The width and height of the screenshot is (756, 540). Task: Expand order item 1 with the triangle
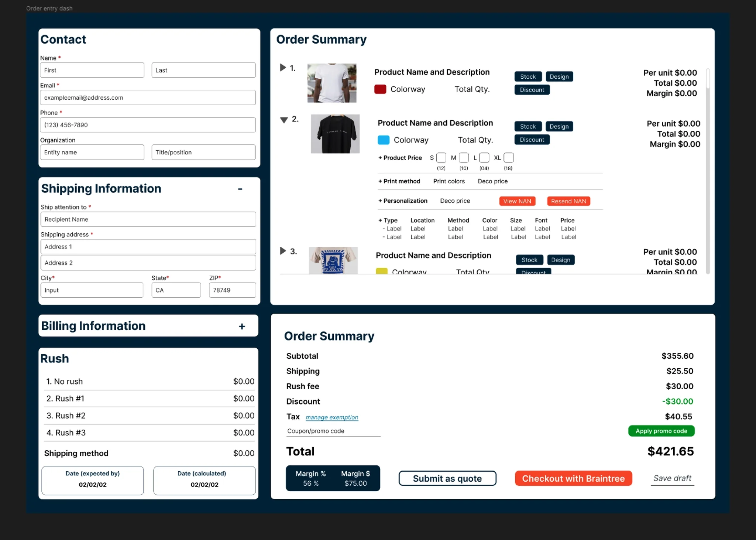[283, 68]
